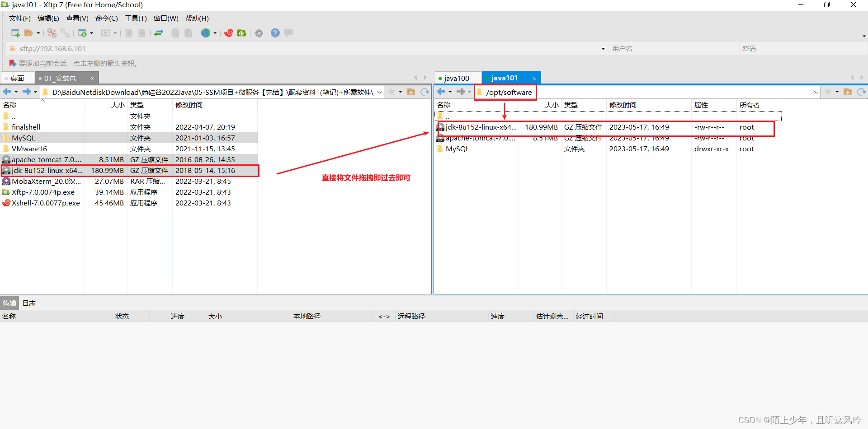Expand the /opt/software path dropdown

coord(816,92)
